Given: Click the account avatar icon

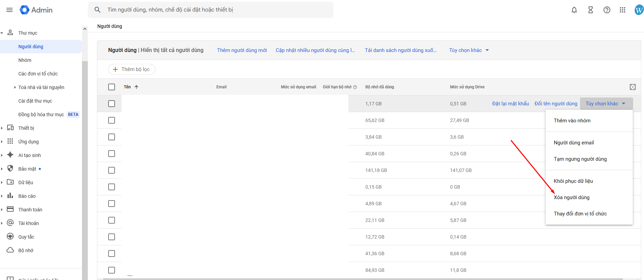Looking at the screenshot, I should click(x=639, y=10).
